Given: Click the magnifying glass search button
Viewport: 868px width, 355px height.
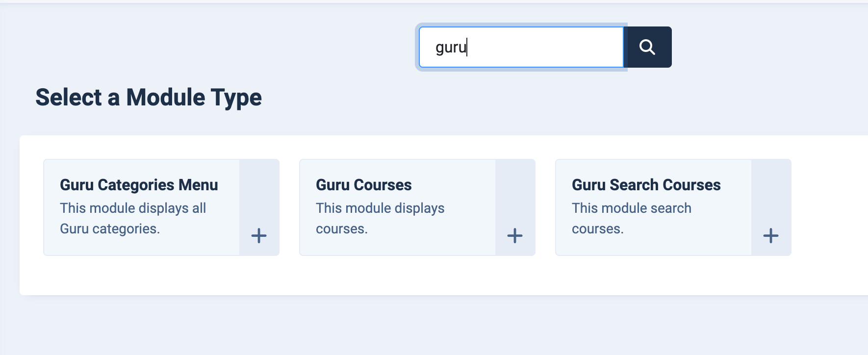Looking at the screenshot, I should (x=647, y=47).
